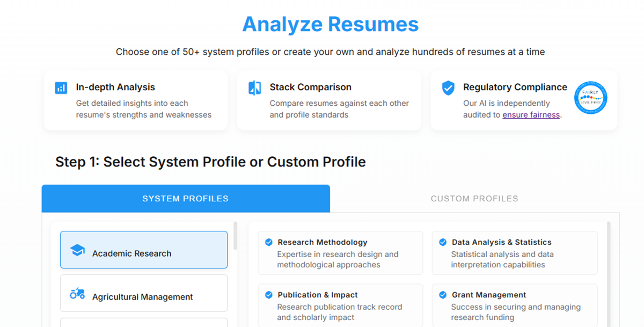Switch to the CUSTOM PROFILES tab
Image resolution: width=644 pixels, height=327 pixels.
pos(474,198)
